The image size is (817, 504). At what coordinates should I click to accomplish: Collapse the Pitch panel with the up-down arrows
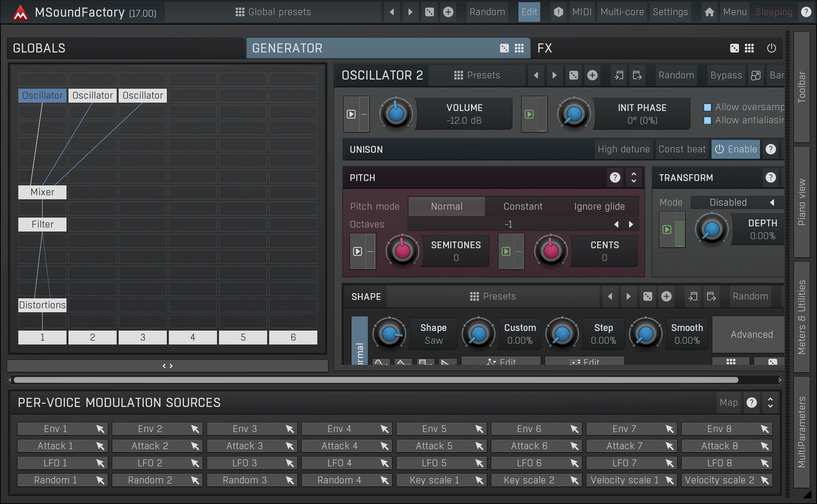pyautogui.click(x=633, y=177)
